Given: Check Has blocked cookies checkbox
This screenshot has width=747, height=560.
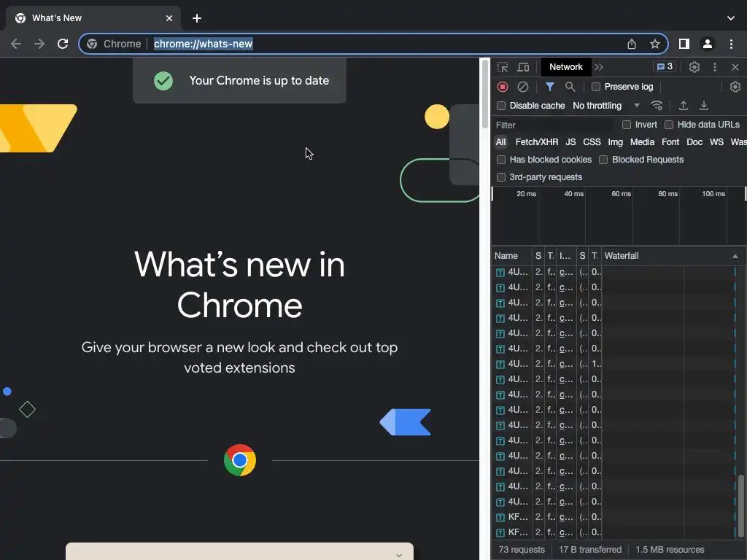Looking at the screenshot, I should tap(501, 160).
